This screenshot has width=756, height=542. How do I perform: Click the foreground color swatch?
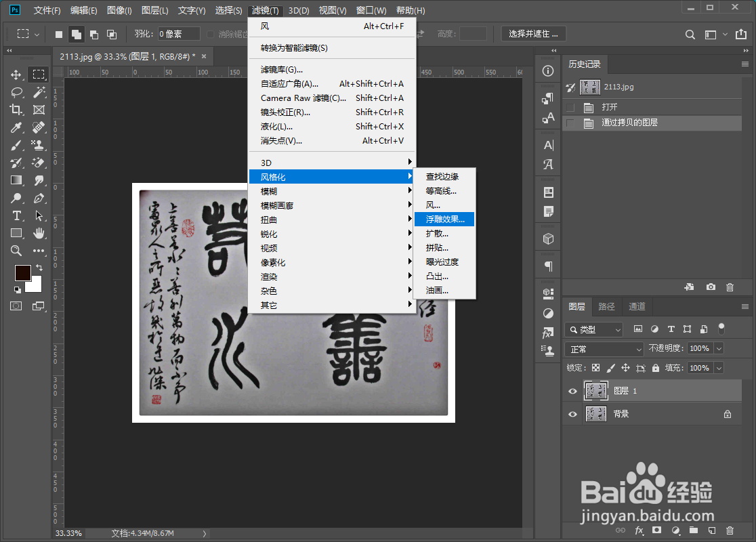[x=22, y=272]
